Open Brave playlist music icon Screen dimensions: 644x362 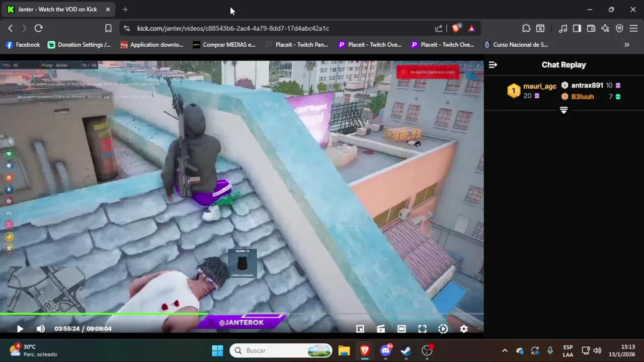[563, 29]
